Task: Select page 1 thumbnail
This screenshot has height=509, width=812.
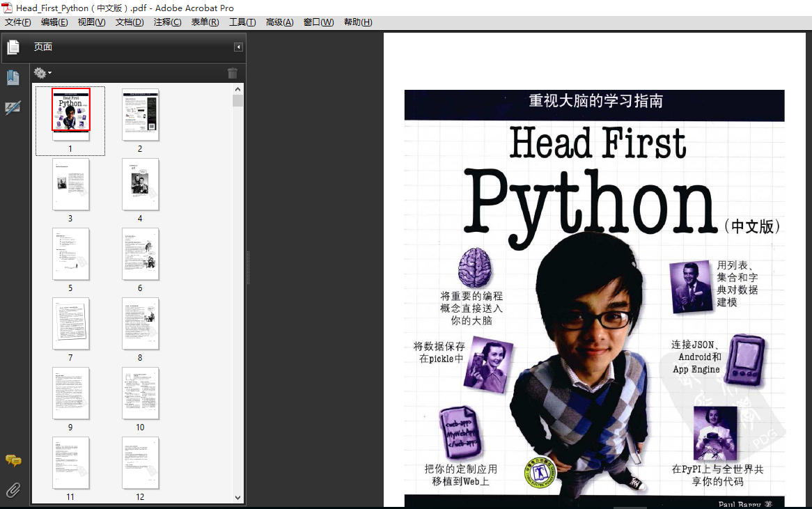Action: pyautogui.click(x=71, y=114)
